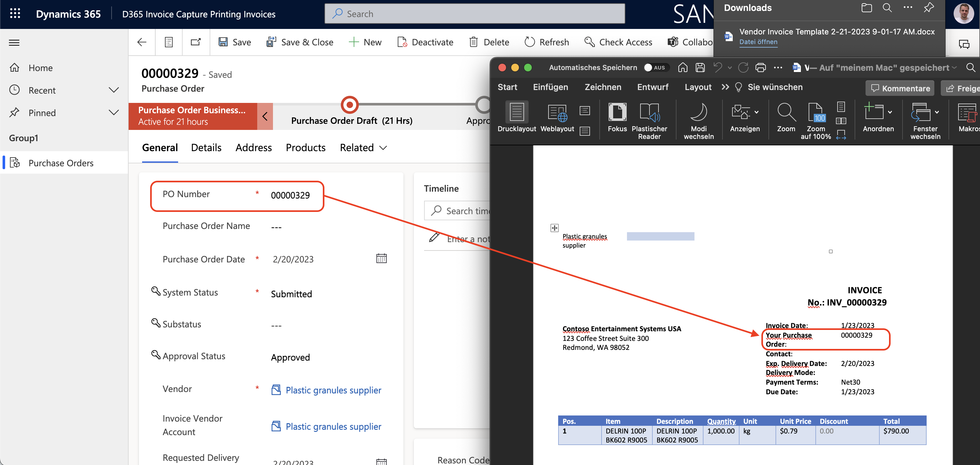
Task: Open Word Einfügen ribbon tab
Action: 550,87
